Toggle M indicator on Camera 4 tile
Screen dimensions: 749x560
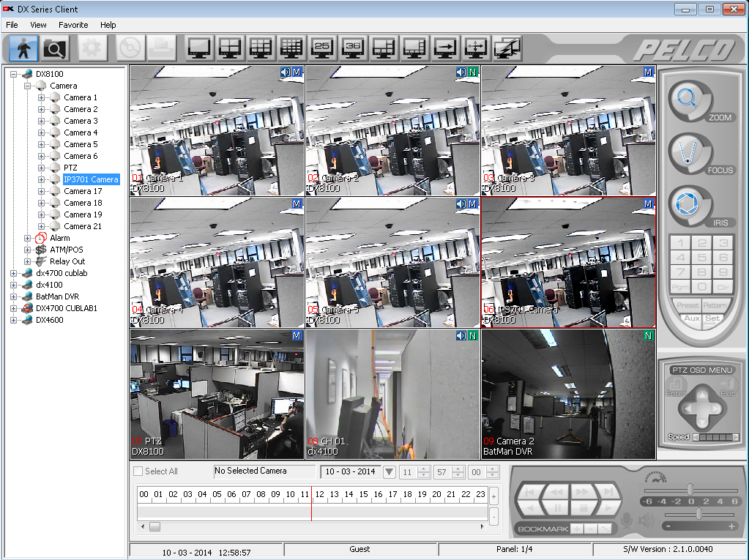click(297, 204)
